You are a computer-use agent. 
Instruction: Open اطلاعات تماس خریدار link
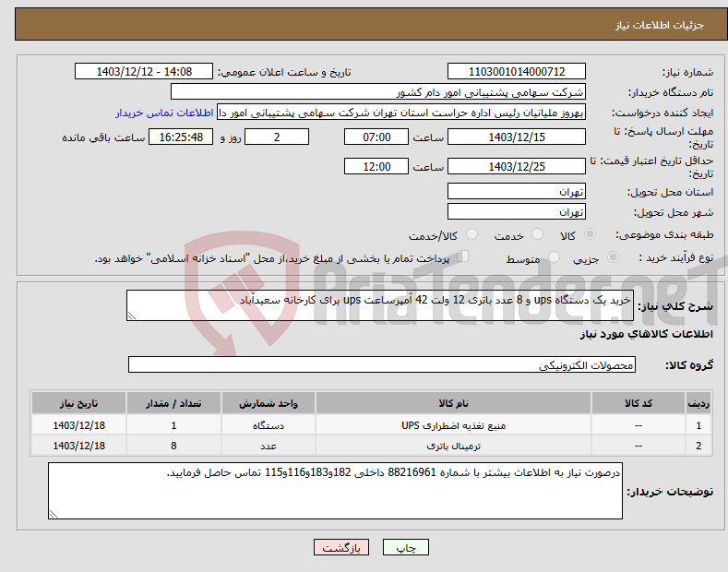(x=164, y=113)
